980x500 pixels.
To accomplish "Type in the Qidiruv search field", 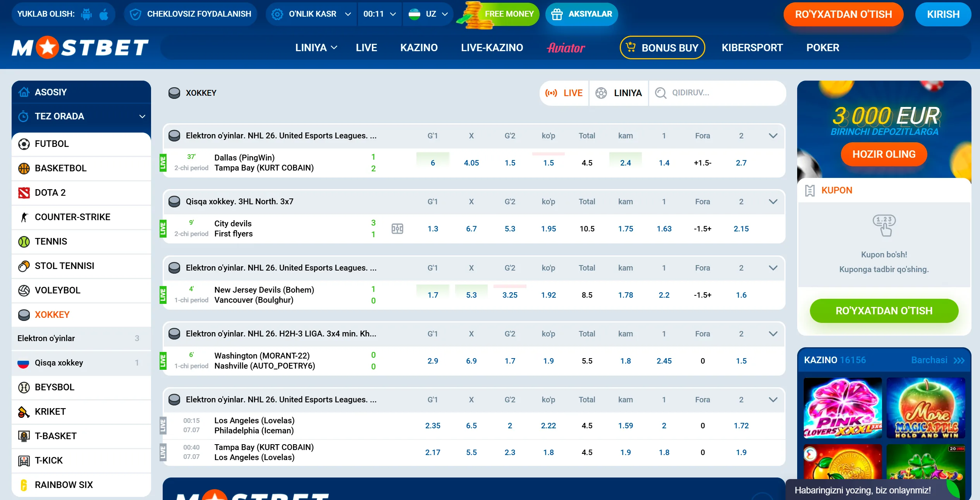I will click(x=717, y=93).
